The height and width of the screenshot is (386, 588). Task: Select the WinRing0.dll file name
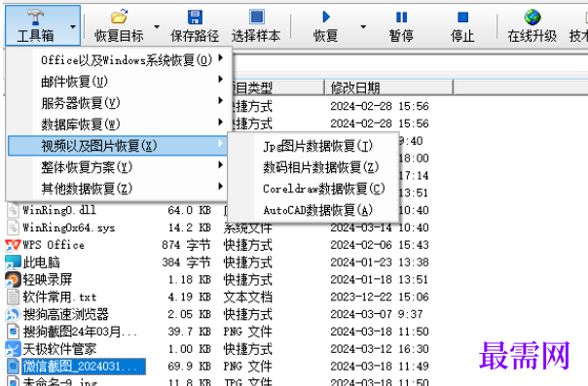pyautogui.click(x=59, y=210)
